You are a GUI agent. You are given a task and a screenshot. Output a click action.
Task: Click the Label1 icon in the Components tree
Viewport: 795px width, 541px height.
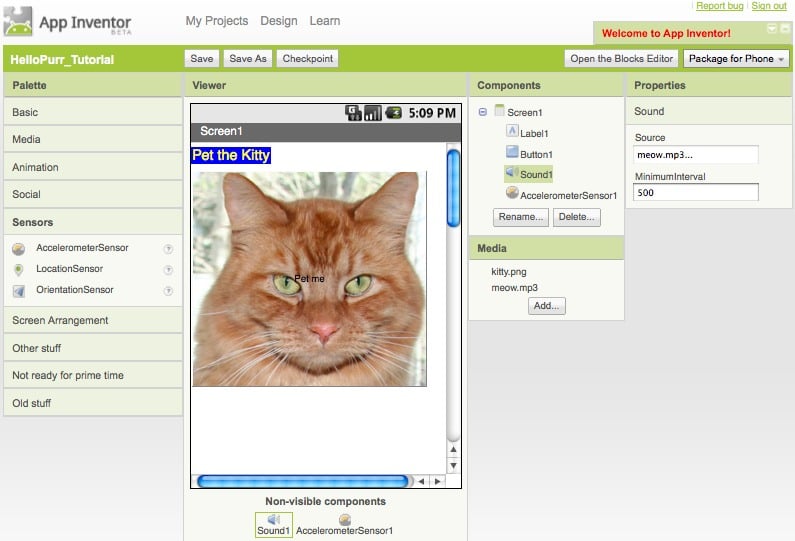512,131
